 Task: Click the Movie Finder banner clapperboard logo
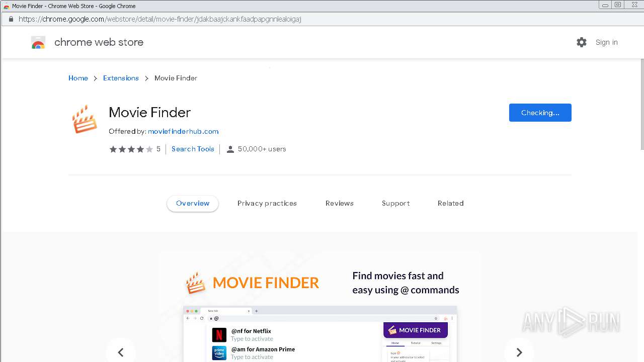(196, 283)
